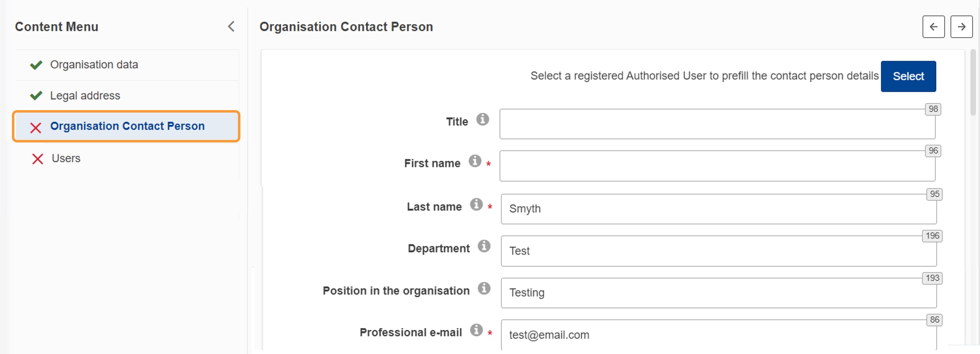Click the First name info icon
Image resolution: width=980 pixels, height=354 pixels.
(x=474, y=161)
